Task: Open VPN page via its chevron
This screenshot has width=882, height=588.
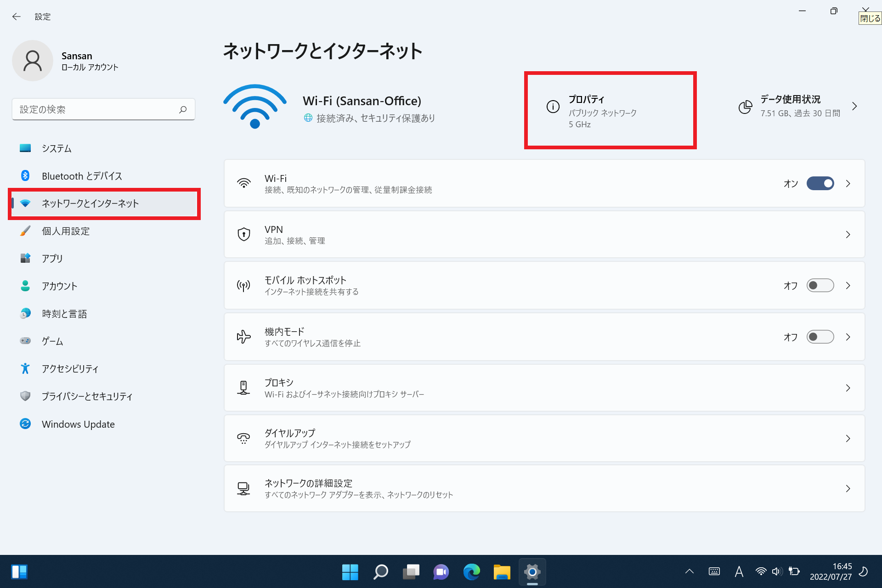Action: [848, 234]
